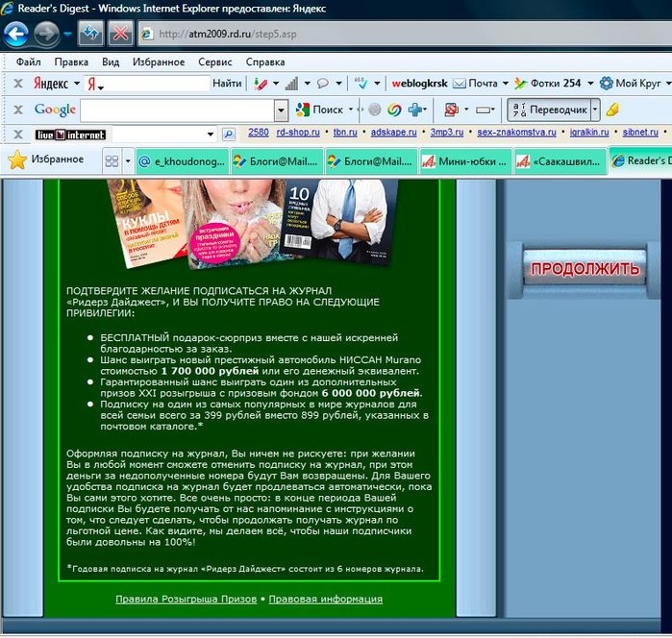This screenshot has height=638, width=672.
Task: Open the iqralkin.ru link
Action: tap(589, 132)
